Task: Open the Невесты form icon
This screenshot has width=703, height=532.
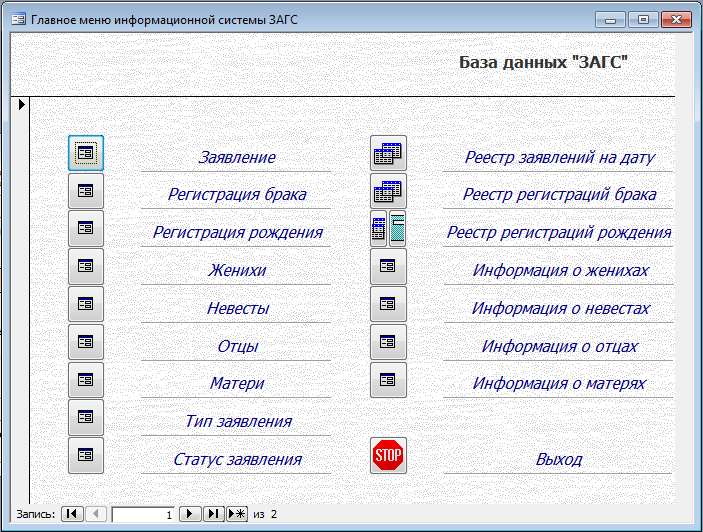Action: pos(86,304)
